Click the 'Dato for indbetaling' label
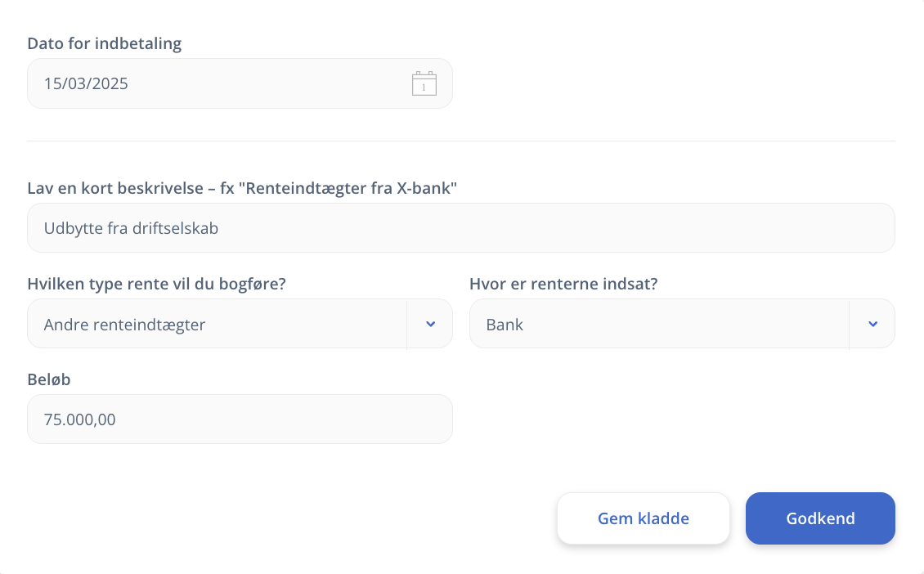924x574 pixels. pyautogui.click(x=105, y=43)
